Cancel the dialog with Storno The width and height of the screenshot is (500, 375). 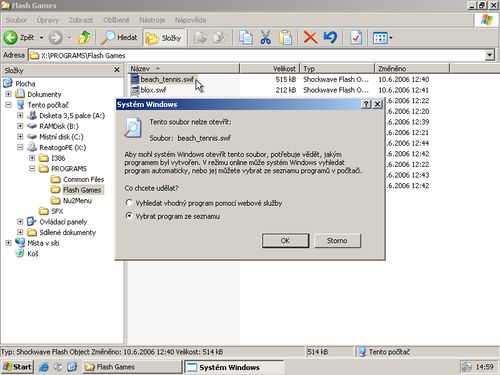(x=337, y=241)
